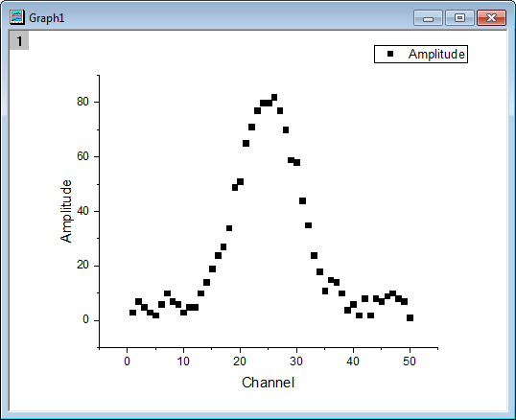
Task: Close the Graph1 window
Action: 491,18
